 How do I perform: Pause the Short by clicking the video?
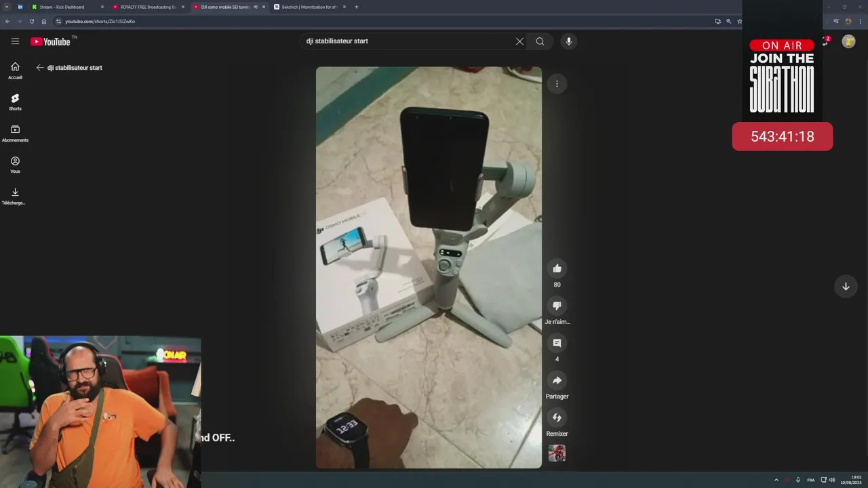pyautogui.click(x=429, y=267)
